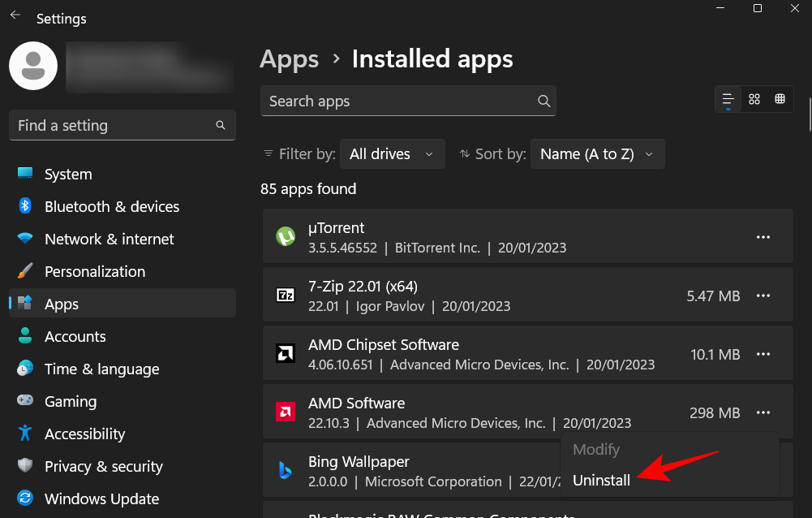This screenshot has height=518, width=812.
Task: Open Network & internet settings
Action: coord(109,239)
